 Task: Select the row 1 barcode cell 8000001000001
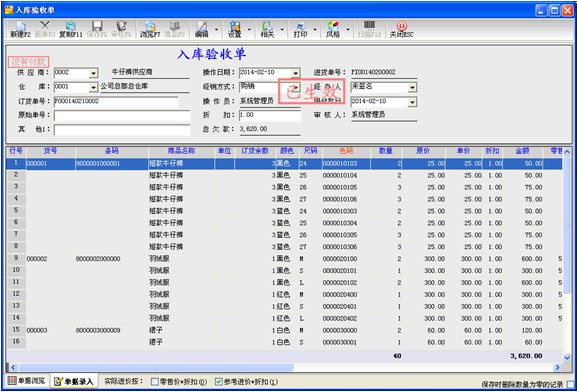click(111, 163)
